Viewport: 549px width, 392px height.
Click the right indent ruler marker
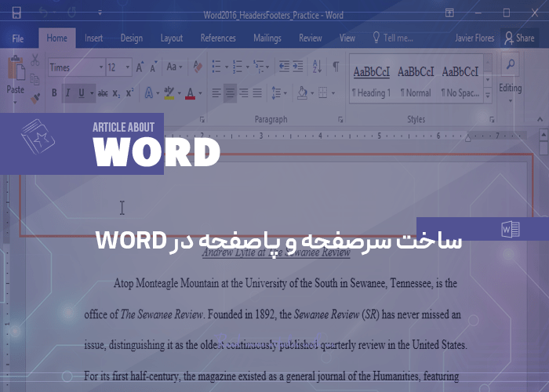click(x=467, y=138)
